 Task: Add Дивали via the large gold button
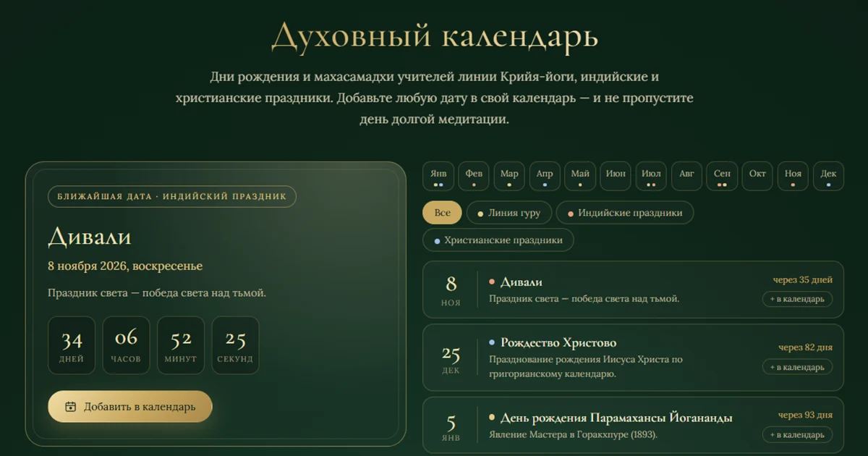130,407
